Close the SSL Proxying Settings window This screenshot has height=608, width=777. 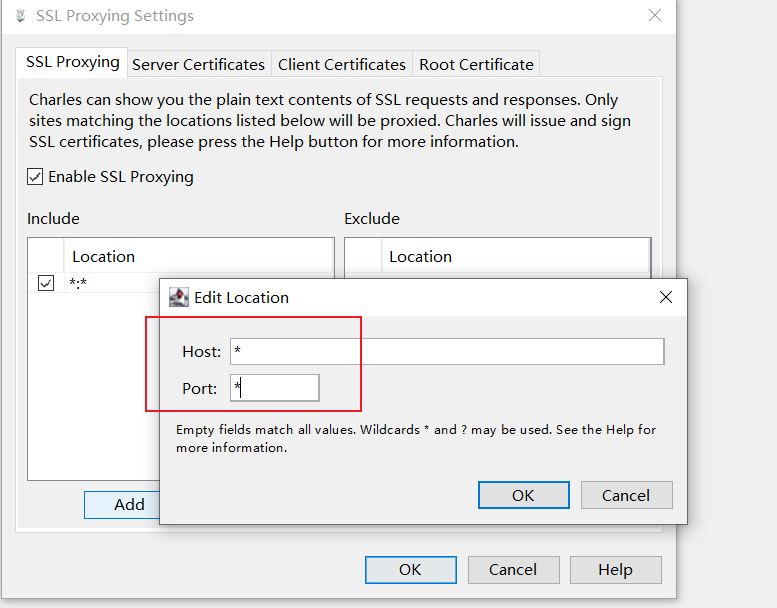[655, 15]
